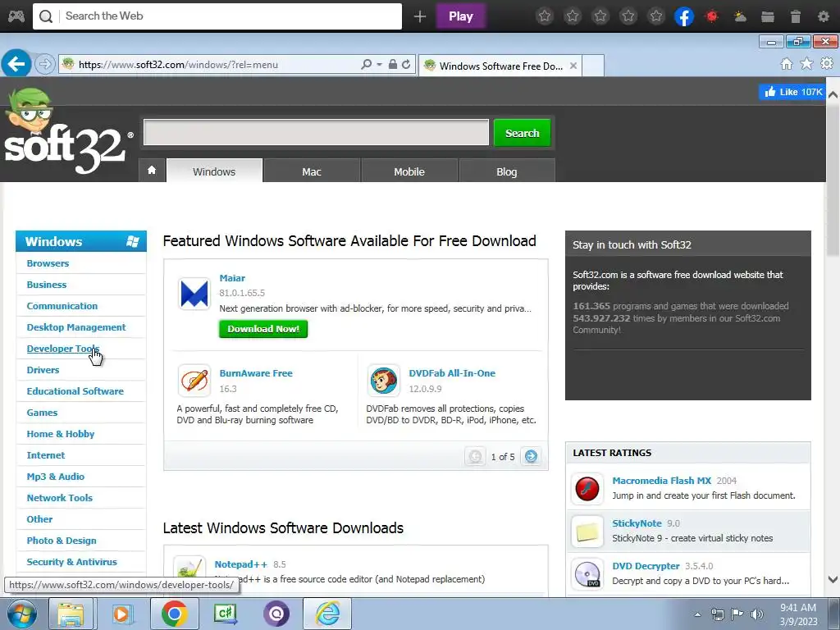
Task: Open the Drivers category link
Action: click(x=43, y=370)
